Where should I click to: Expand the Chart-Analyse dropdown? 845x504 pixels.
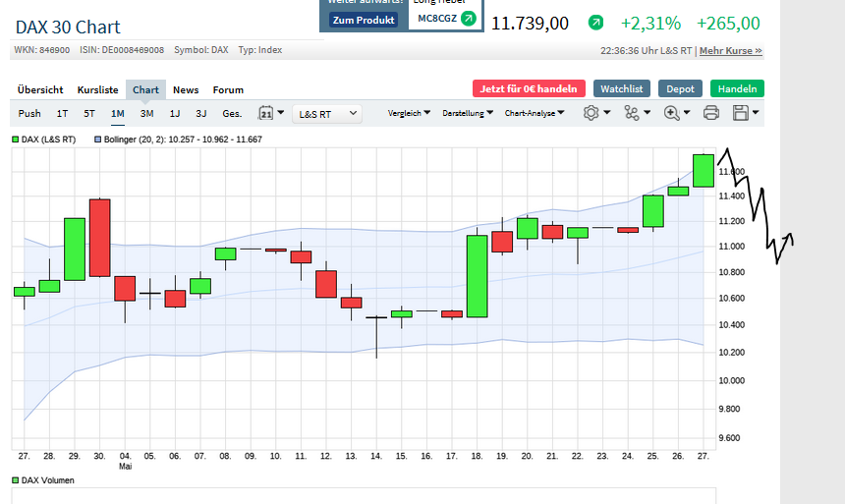coord(534,113)
